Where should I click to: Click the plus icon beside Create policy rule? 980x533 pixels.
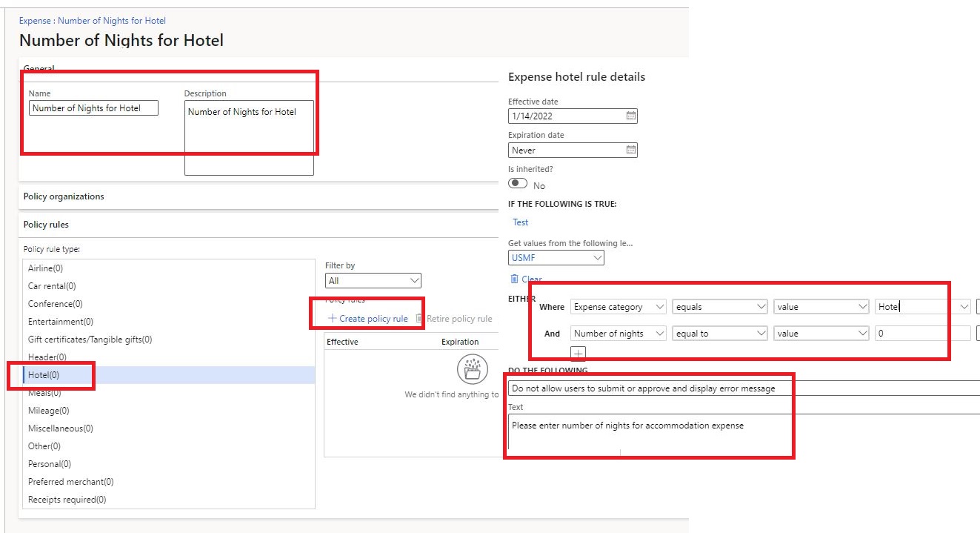(x=332, y=317)
